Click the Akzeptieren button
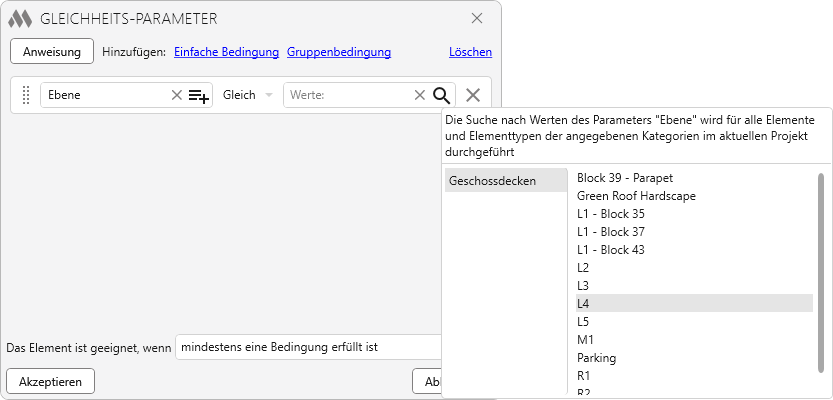Image resolution: width=833 pixels, height=400 pixels. tap(50, 381)
